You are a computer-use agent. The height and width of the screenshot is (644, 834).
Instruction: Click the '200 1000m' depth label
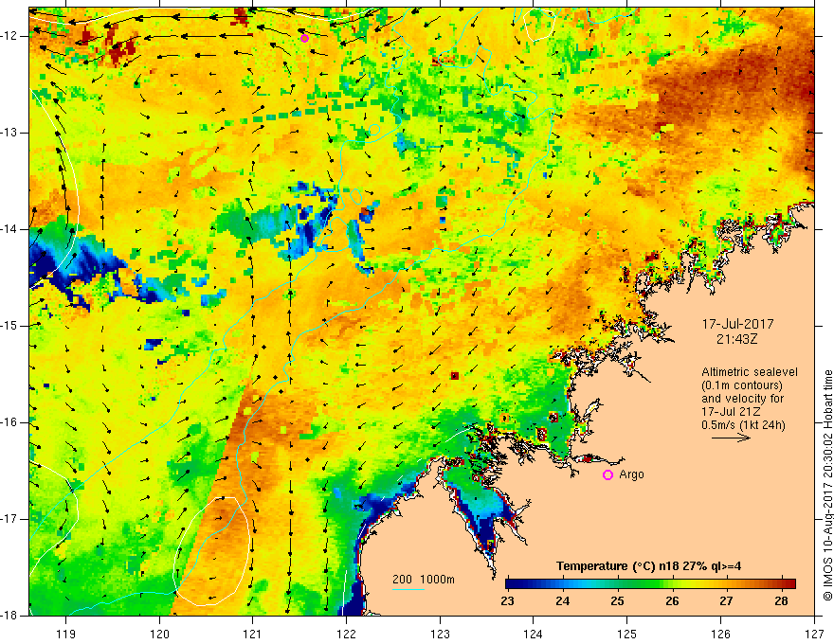[424, 580]
